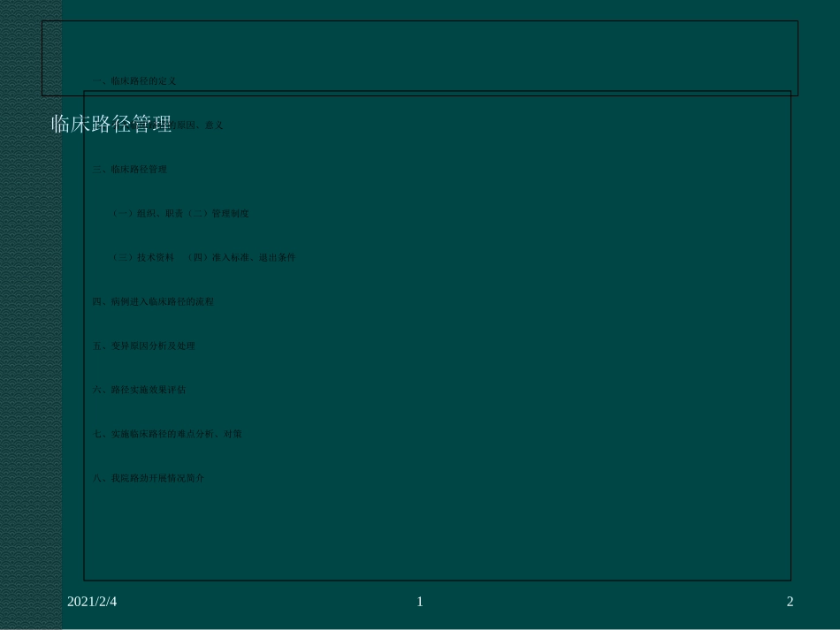Click the footer date '2021/2/4'
The height and width of the screenshot is (630, 840).
click(92, 602)
